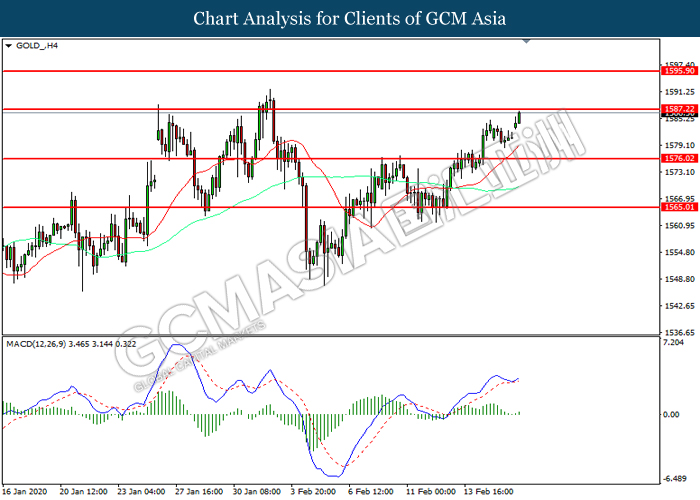The image size is (700, 500).
Task: Select the chart shift triangle marker at top
Action: 526,41
